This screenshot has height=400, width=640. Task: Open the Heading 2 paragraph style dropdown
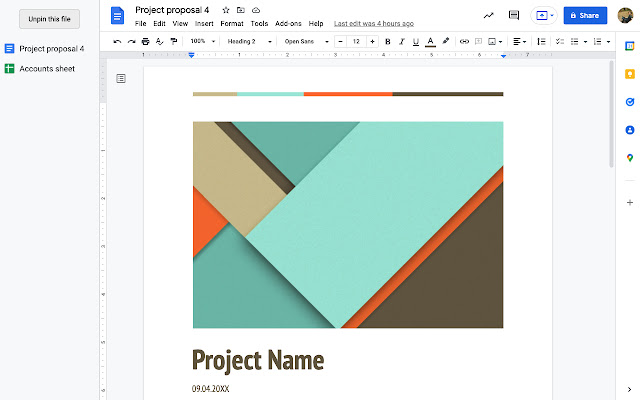pos(249,41)
